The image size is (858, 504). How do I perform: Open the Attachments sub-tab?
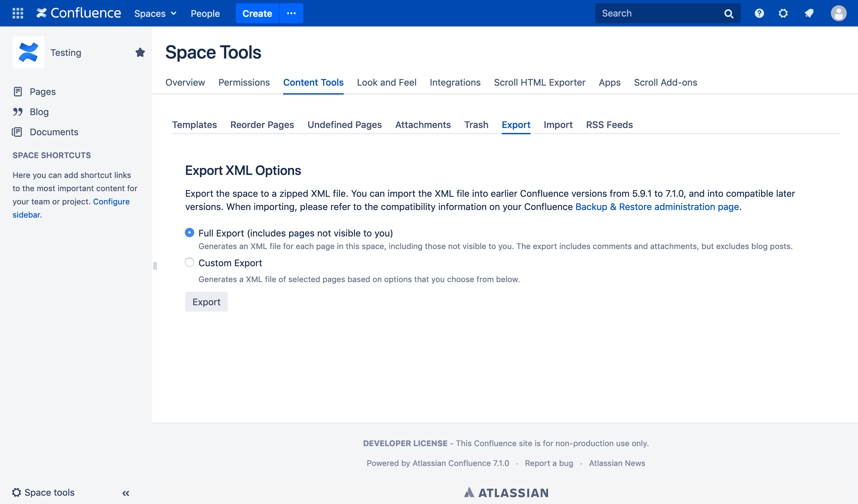[x=422, y=125]
